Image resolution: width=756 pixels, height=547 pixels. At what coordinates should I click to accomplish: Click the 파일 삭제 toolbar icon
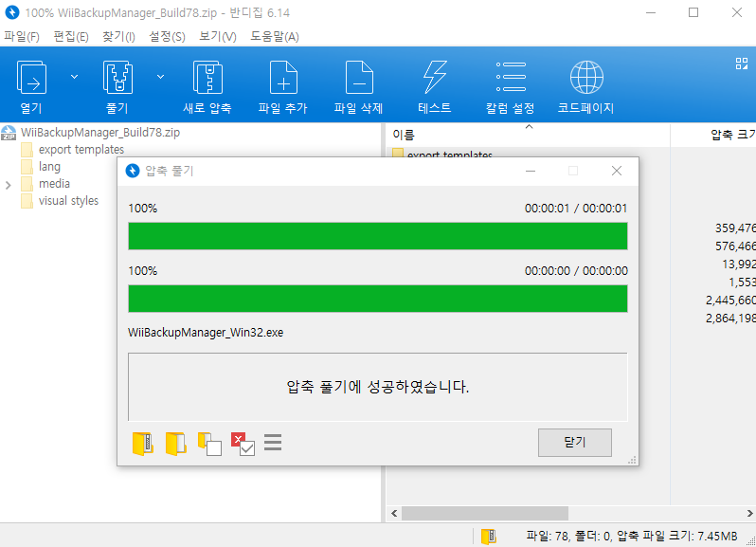(x=359, y=78)
